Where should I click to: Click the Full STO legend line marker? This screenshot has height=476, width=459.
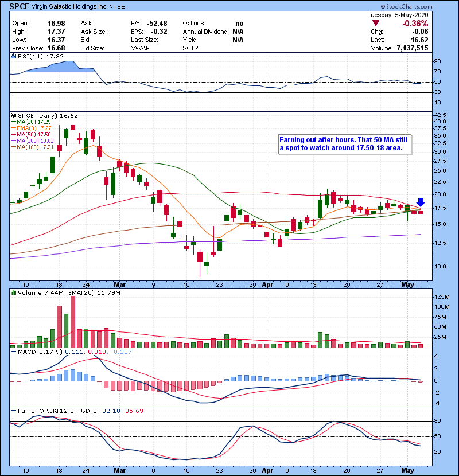click(13, 411)
